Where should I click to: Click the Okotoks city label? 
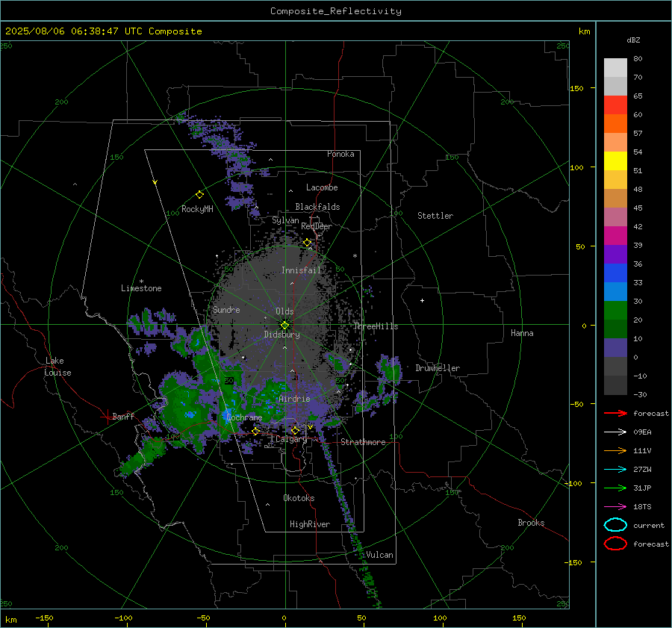tap(299, 497)
